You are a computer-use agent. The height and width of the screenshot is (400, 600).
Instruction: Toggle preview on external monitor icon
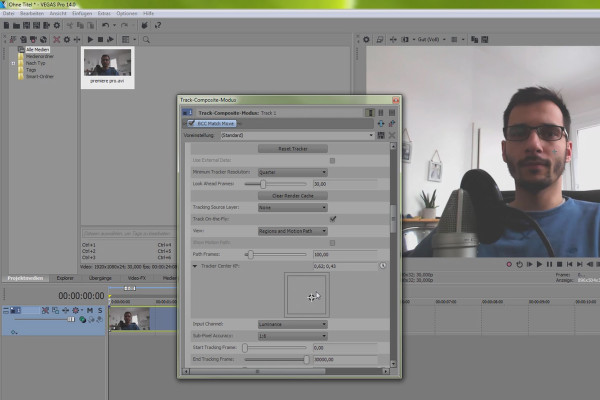coord(380,39)
